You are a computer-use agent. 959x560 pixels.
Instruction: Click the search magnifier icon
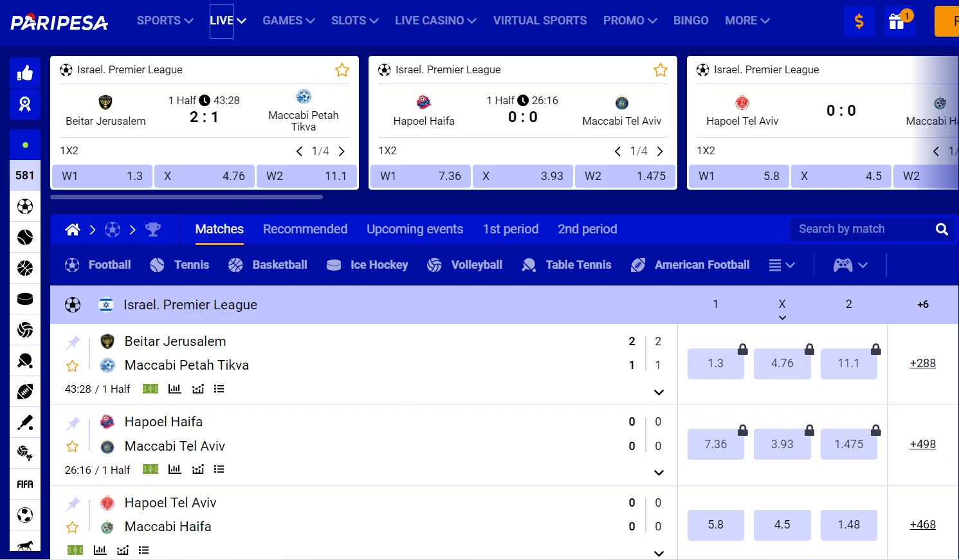[x=942, y=229]
